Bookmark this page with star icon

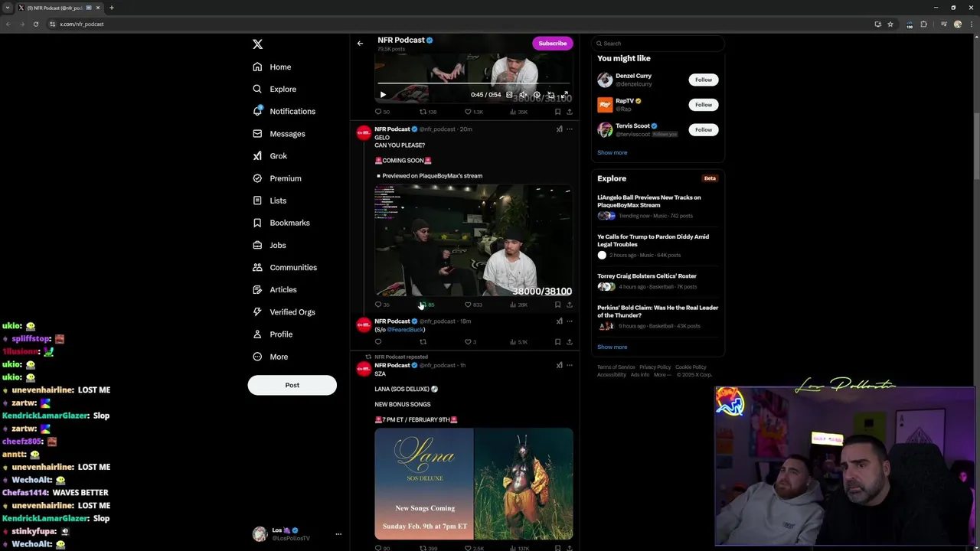click(x=890, y=24)
